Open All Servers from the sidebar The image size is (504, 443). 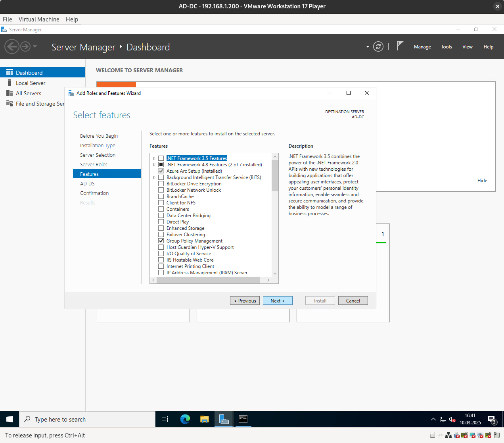28,93
